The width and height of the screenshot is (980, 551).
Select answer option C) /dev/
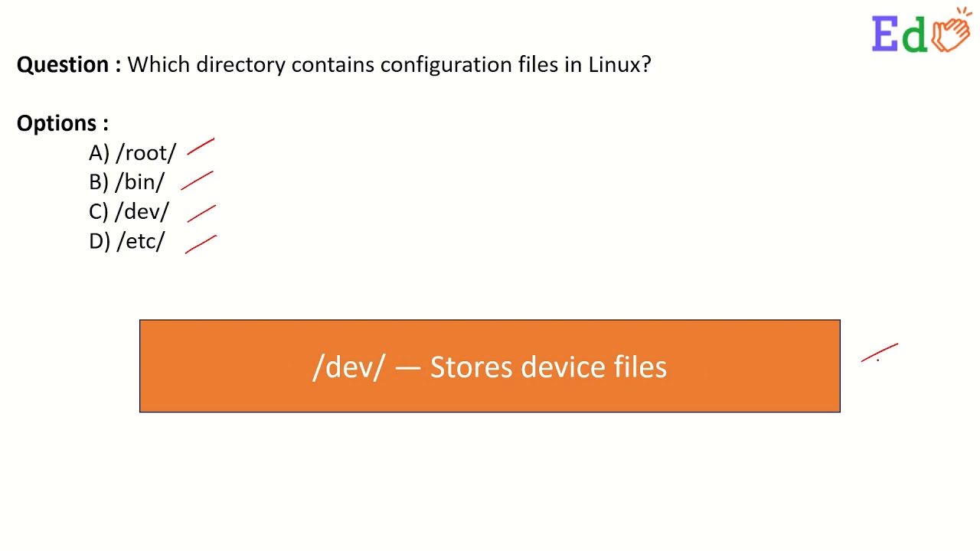click(129, 212)
